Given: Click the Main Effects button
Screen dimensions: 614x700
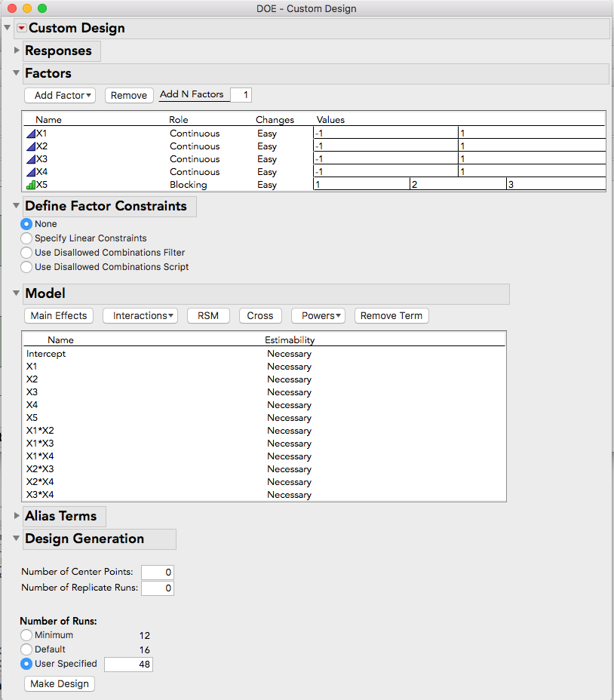Looking at the screenshot, I should click(x=59, y=315).
